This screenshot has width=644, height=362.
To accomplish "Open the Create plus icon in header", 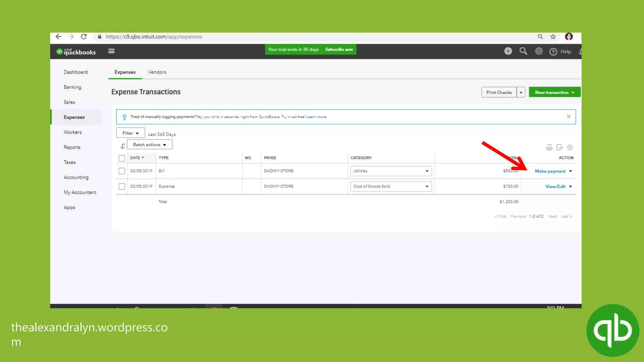I will [x=508, y=51].
